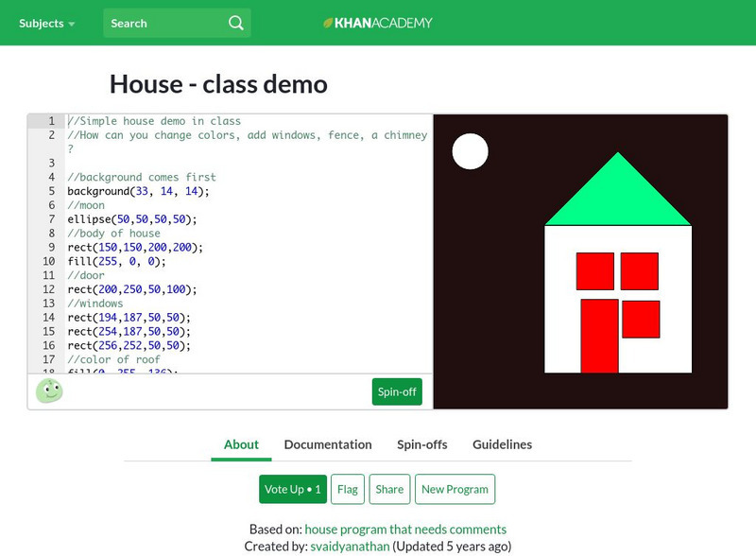Click the '//color of roof' comment
Screen dimensions: 756x556
(113, 359)
